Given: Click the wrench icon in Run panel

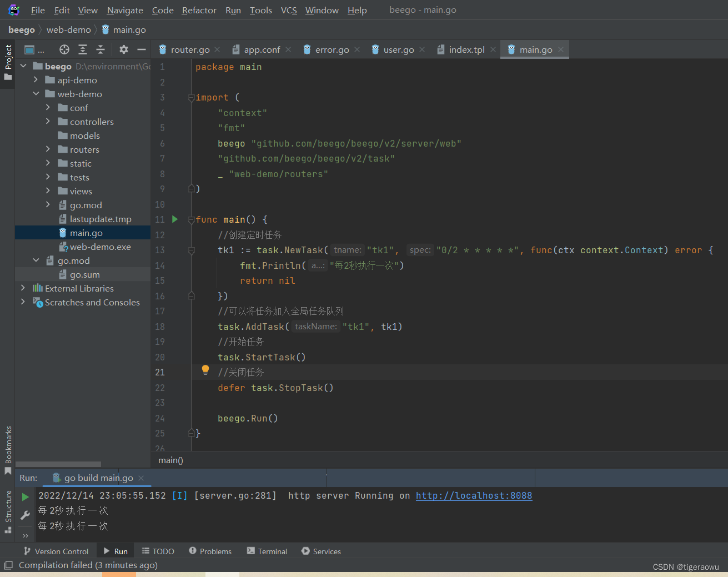Looking at the screenshot, I should click(x=25, y=515).
